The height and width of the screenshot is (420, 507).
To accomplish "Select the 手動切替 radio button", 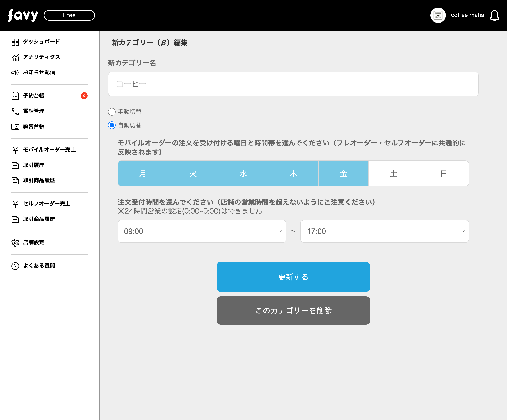I will point(112,112).
